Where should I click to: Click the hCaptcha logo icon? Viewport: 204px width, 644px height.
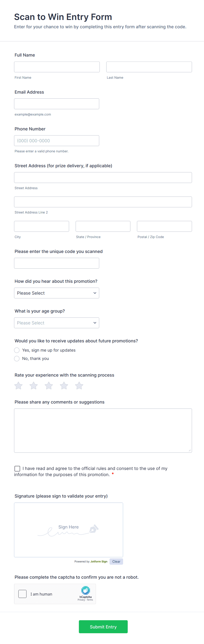(86, 590)
